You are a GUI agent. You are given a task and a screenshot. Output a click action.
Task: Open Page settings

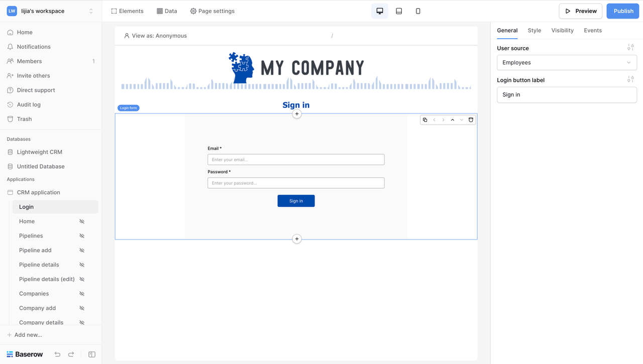click(x=212, y=11)
